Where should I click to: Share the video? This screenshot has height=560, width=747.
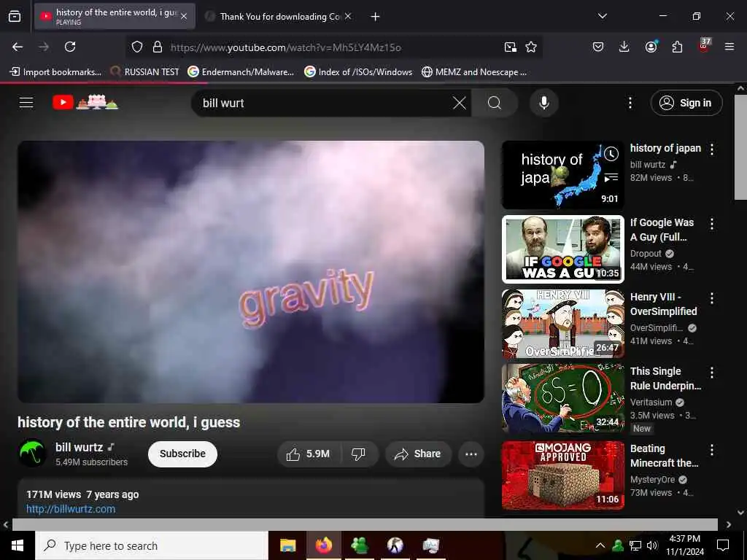pyautogui.click(x=418, y=454)
